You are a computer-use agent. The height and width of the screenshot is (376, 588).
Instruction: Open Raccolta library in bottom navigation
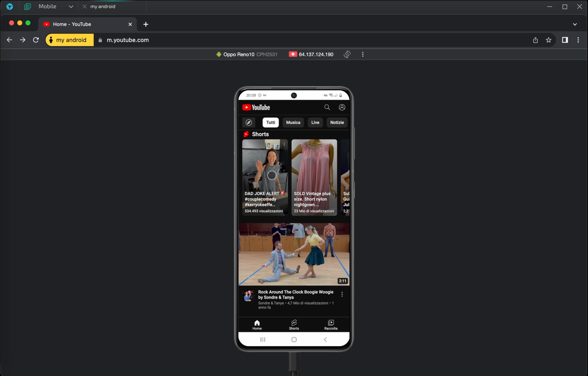click(x=331, y=325)
